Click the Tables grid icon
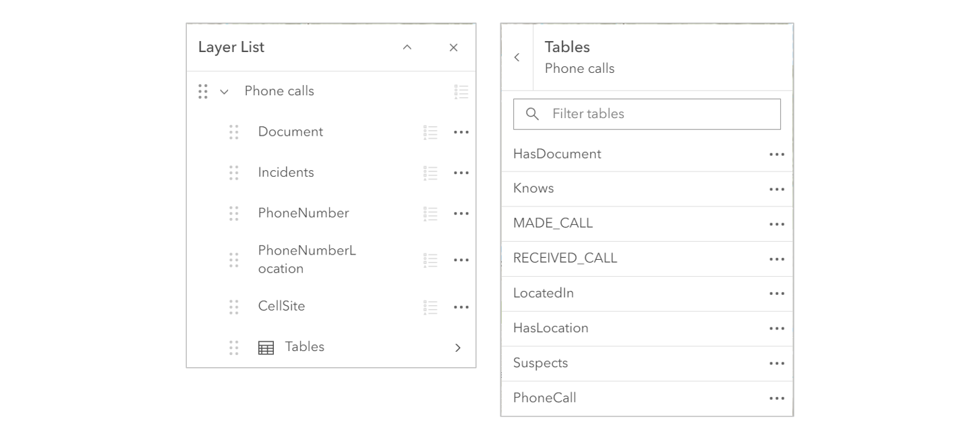The width and height of the screenshot is (980, 432). [266, 346]
